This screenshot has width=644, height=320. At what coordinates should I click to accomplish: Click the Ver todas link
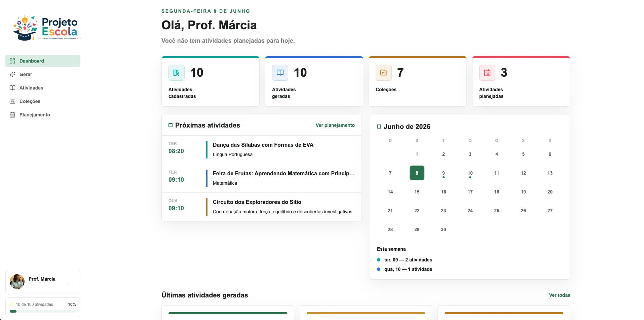pyautogui.click(x=560, y=295)
